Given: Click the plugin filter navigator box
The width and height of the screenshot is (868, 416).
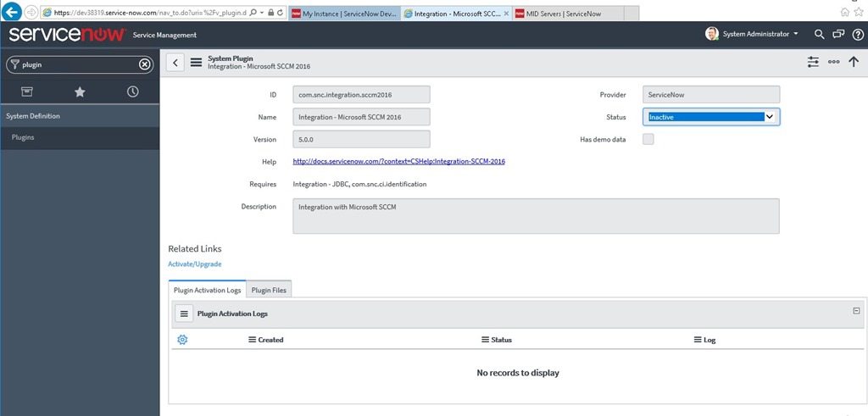Looking at the screenshot, I should (80, 64).
